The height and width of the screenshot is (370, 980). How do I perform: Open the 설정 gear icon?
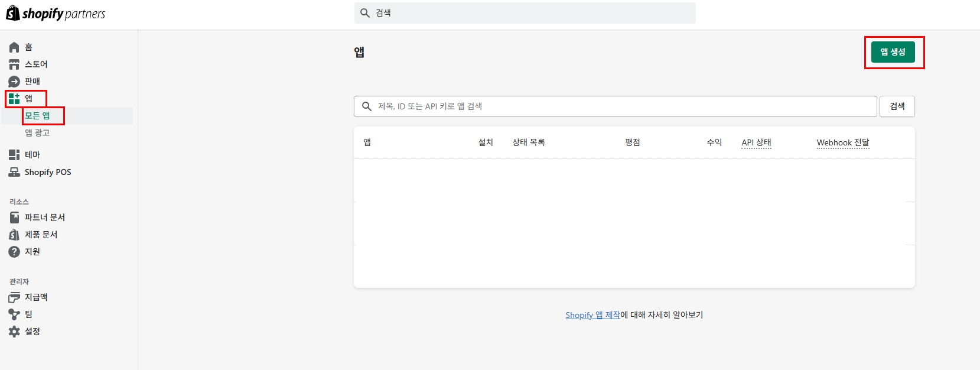point(14,332)
